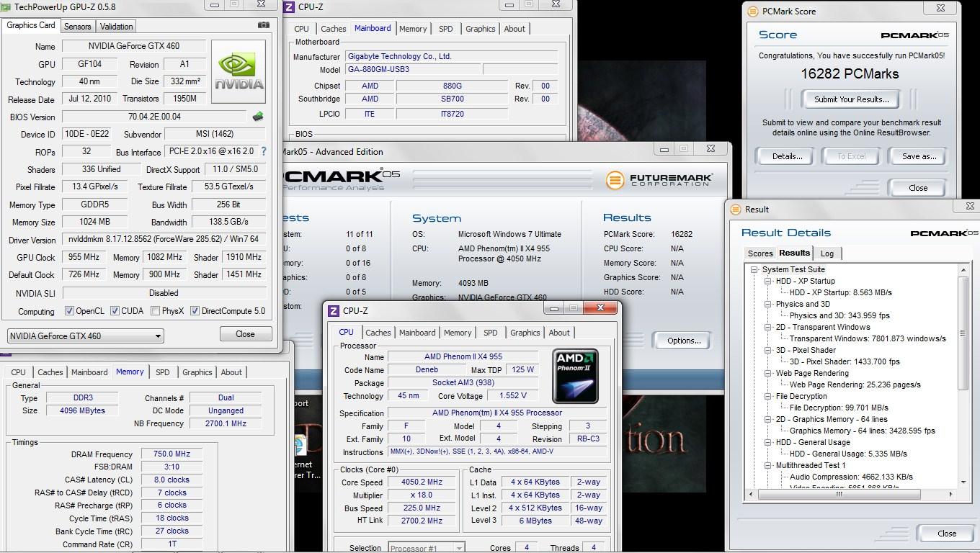
Task: Open Memory tab in top CPU-Z Mainboard window
Action: tap(413, 29)
